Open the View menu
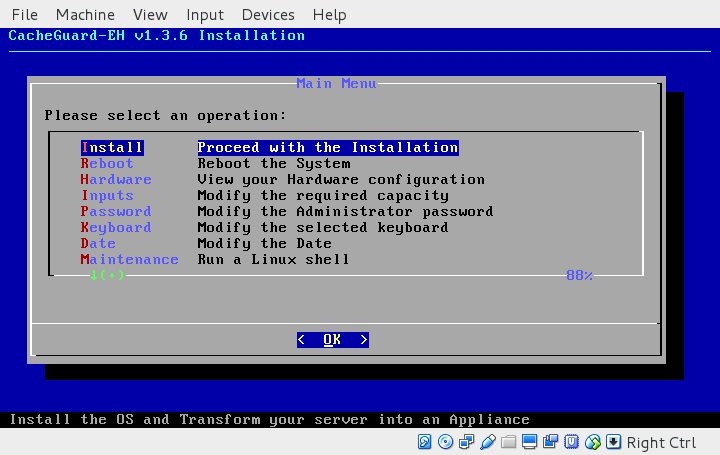 150,15
